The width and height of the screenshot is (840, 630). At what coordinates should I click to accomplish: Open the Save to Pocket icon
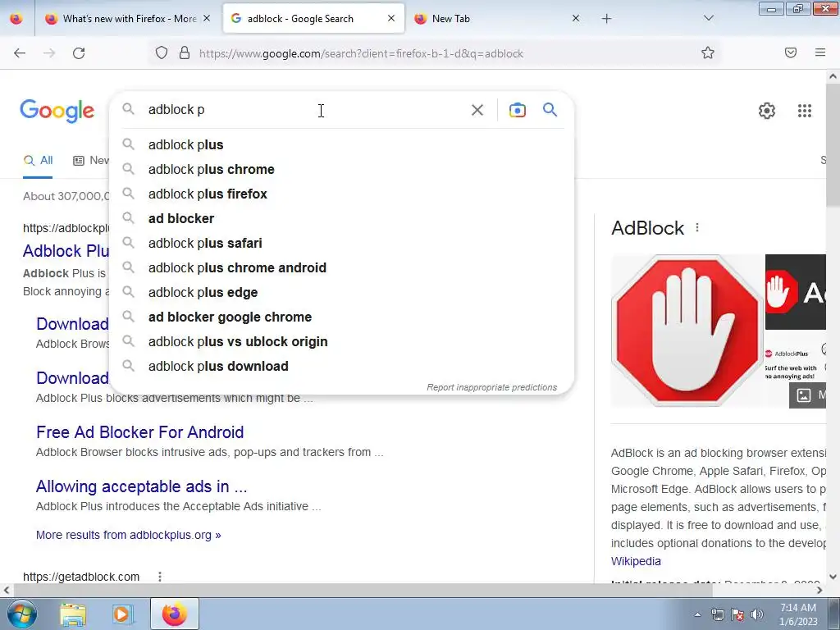791,52
